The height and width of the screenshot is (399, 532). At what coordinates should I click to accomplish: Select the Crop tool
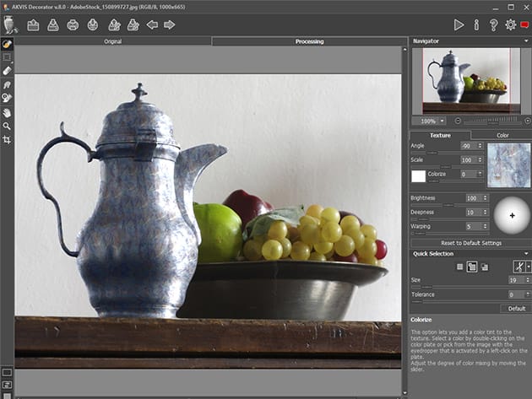point(7,138)
